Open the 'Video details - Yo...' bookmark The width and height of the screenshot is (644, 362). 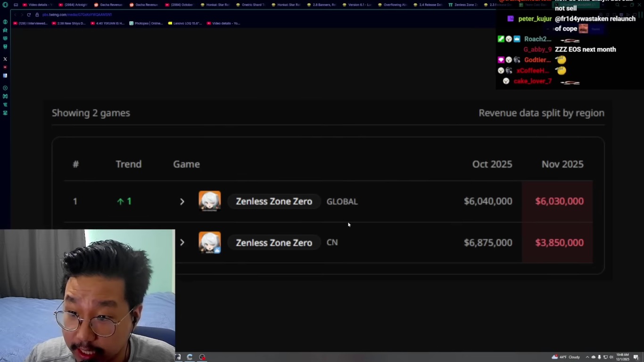[x=223, y=23]
